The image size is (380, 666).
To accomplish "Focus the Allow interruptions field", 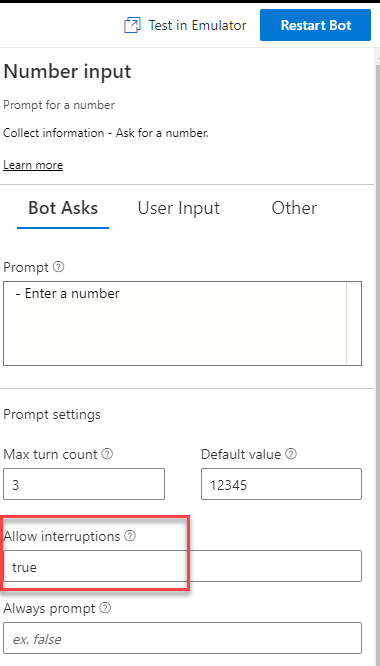I will (x=182, y=566).
